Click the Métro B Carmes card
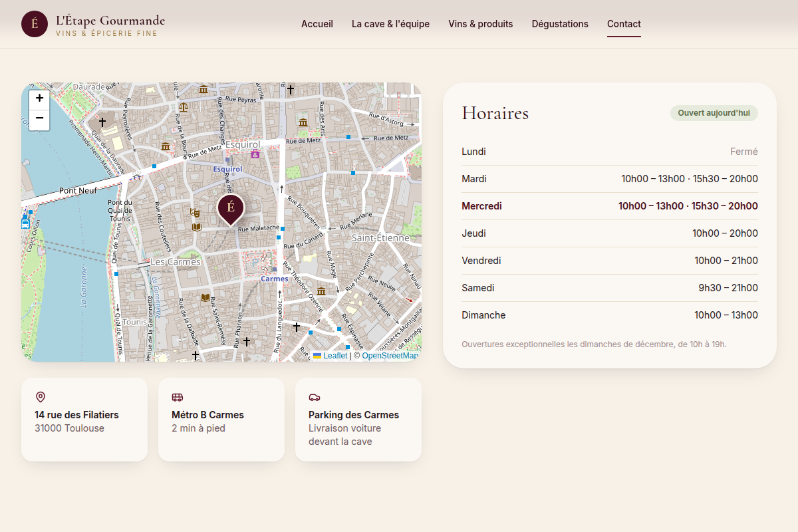This screenshot has width=798, height=532. point(221,420)
